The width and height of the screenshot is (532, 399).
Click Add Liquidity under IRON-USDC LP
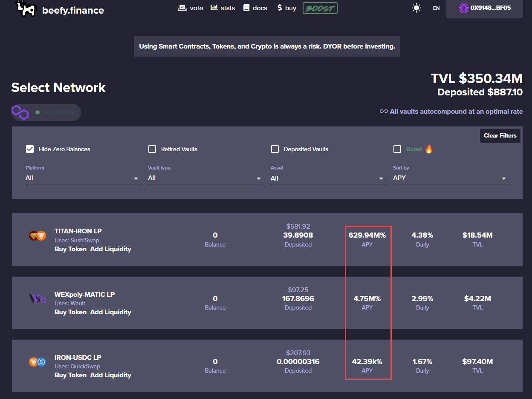pyautogui.click(x=111, y=375)
